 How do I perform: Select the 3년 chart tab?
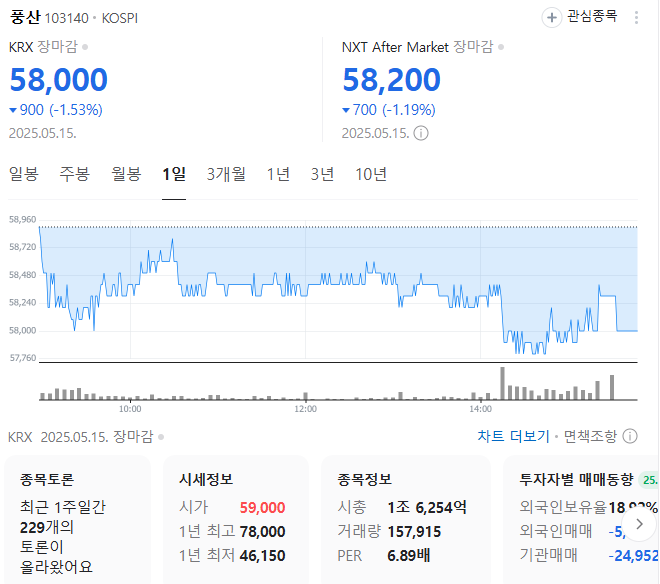(x=322, y=174)
